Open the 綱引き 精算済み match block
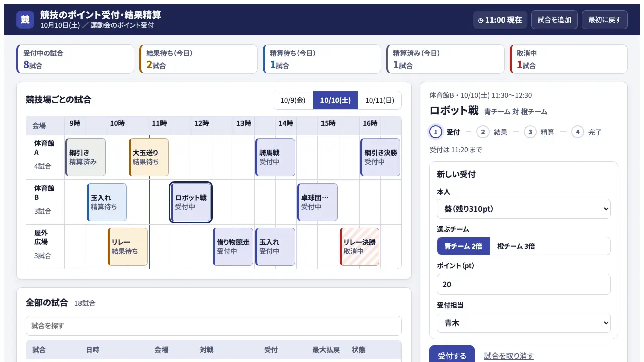 pyautogui.click(x=86, y=157)
